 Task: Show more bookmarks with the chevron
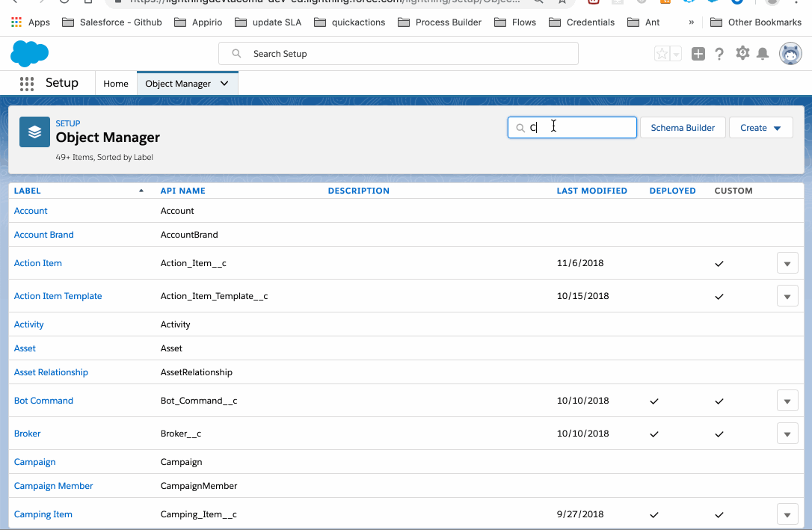692,22
